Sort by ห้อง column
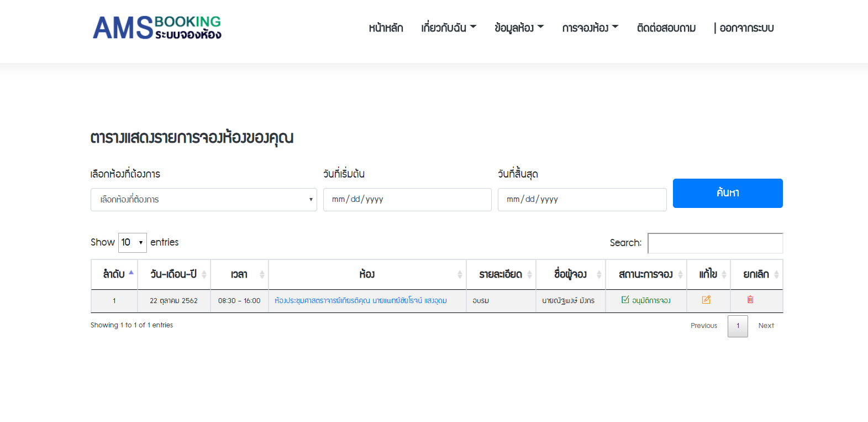This screenshot has height=422, width=868. tap(367, 274)
